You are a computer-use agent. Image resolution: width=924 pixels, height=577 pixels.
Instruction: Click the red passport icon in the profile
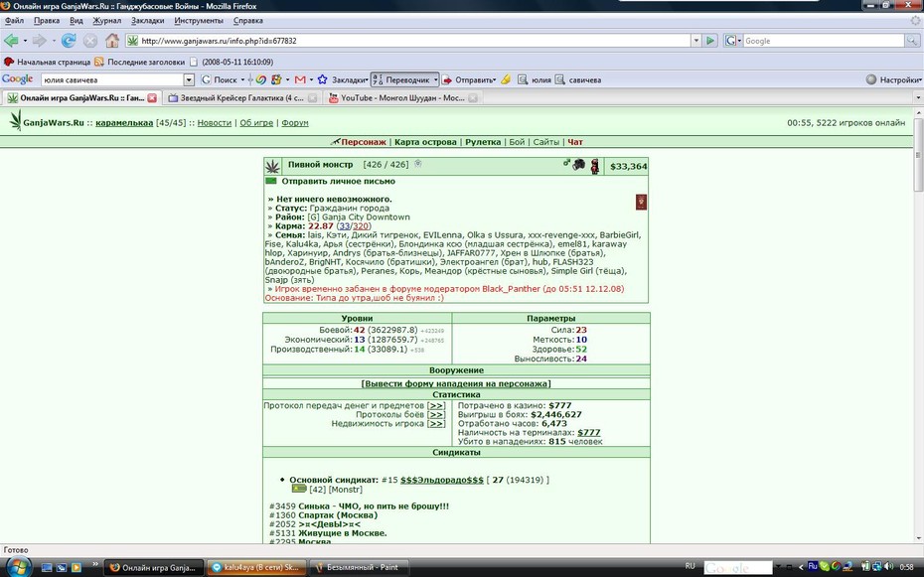click(641, 202)
